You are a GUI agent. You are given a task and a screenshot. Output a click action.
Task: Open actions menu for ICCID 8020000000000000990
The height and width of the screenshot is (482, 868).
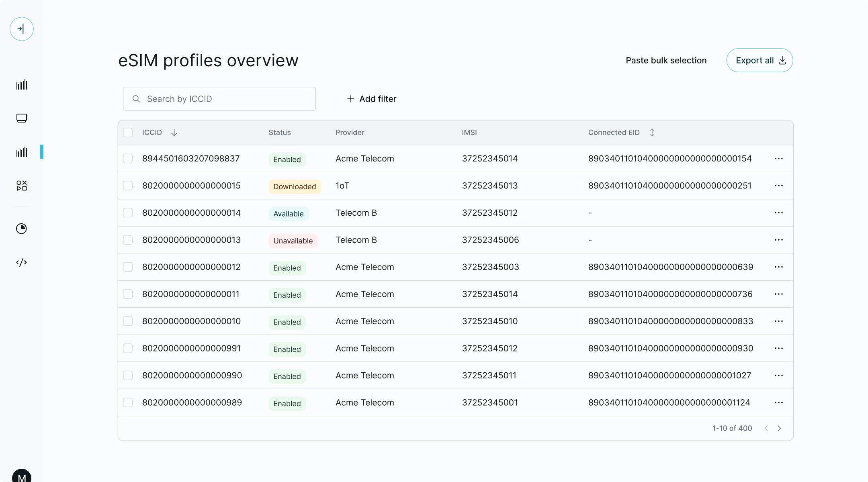(x=779, y=376)
